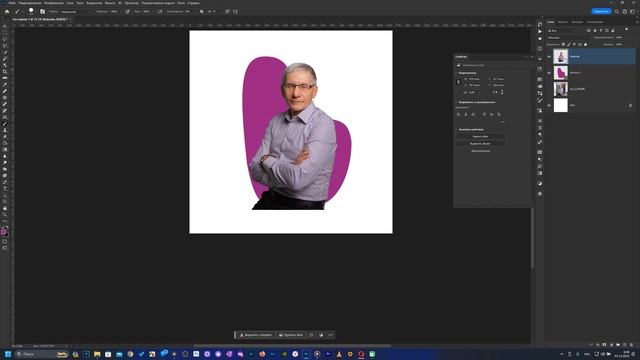Show the hidden photo layer

point(549,89)
